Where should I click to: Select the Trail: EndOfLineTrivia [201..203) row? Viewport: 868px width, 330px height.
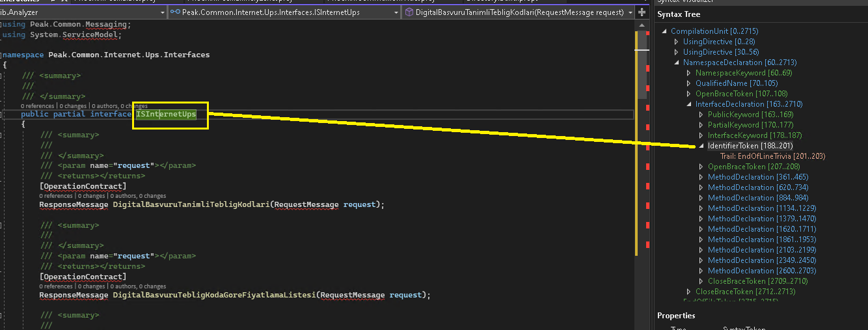coord(772,156)
